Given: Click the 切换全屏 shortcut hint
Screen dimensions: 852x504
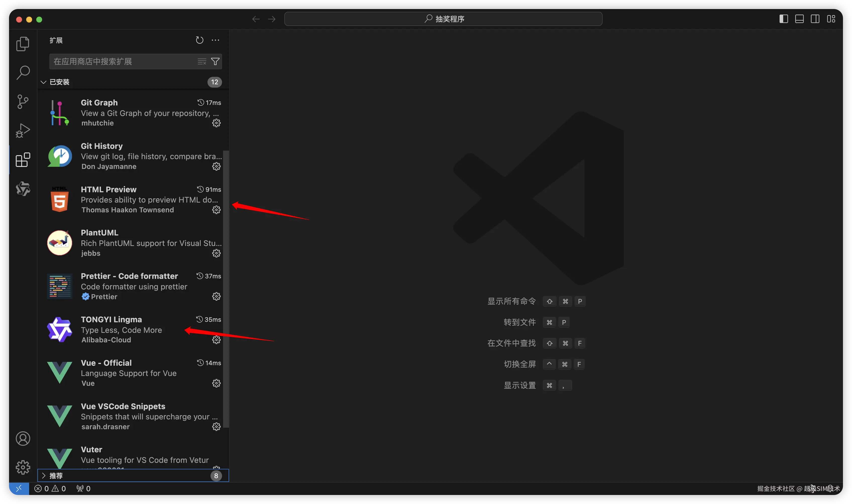Looking at the screenshot, I should pos(544,364).
